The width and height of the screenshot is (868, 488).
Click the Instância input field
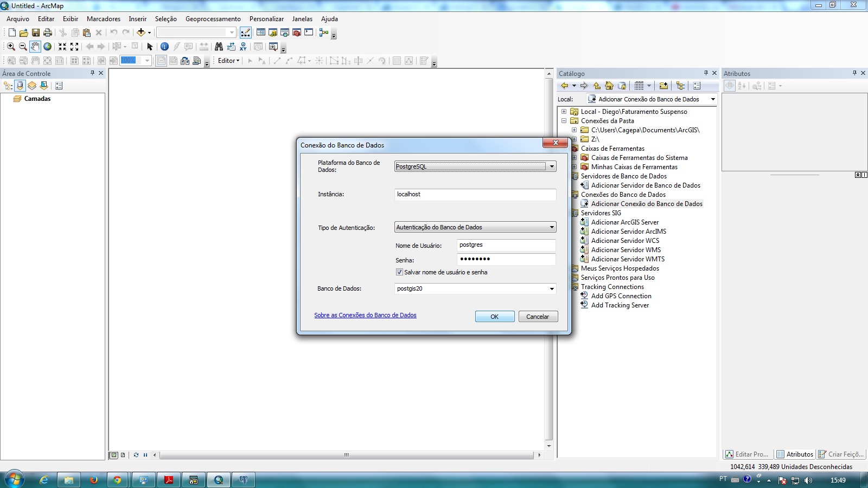coord(475,194)
